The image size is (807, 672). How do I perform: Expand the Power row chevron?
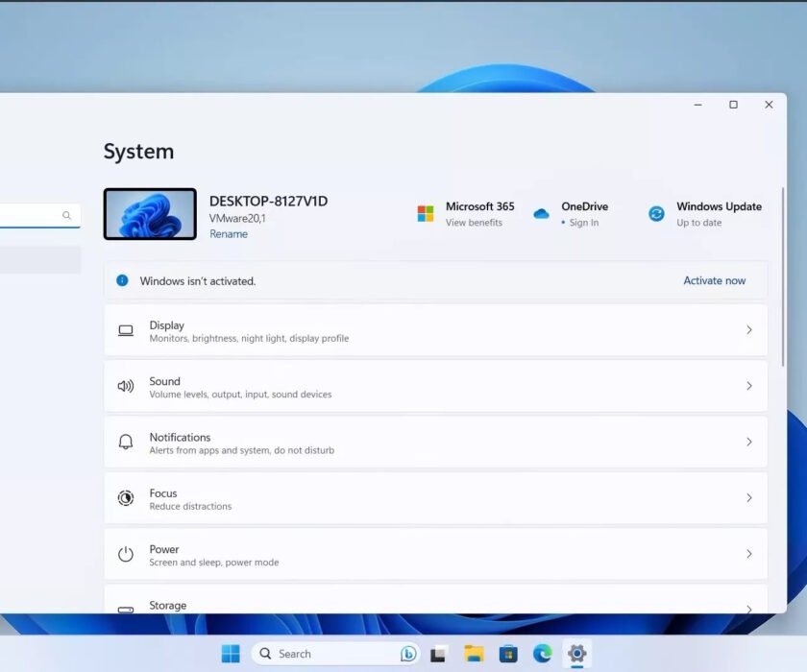click(748, 554)
